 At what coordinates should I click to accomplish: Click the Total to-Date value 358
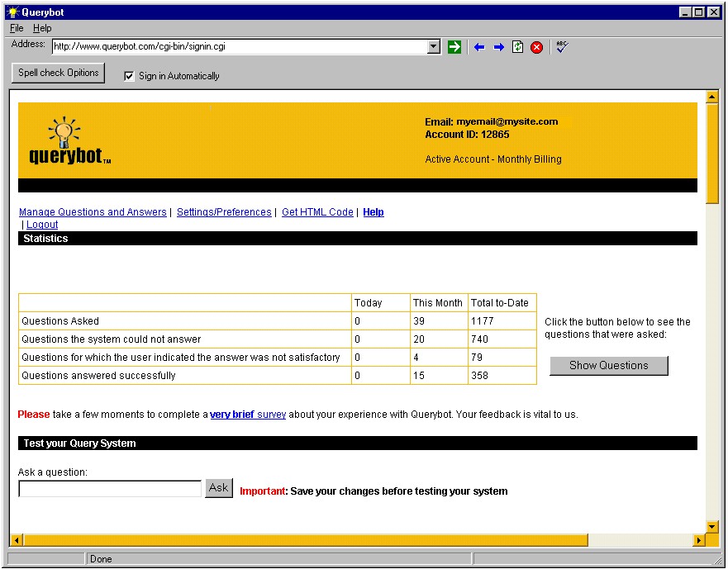479,376
